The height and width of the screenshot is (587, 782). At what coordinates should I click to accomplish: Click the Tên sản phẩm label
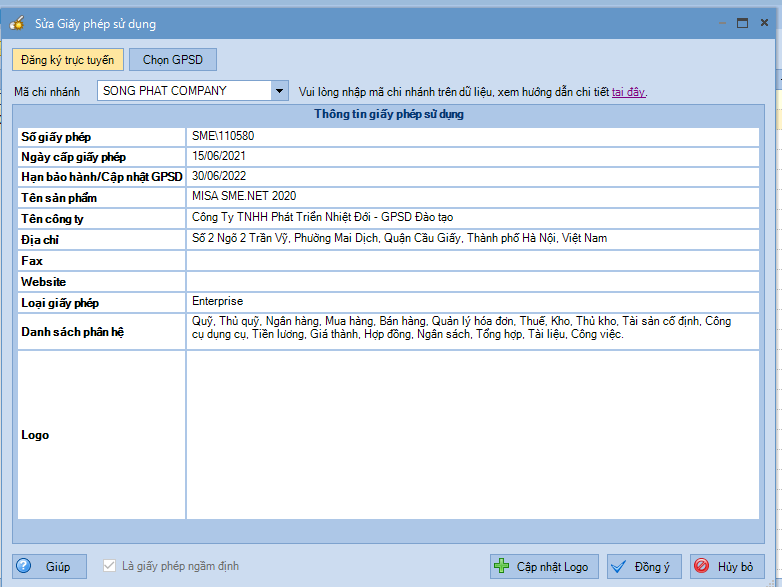pos(59,198)
